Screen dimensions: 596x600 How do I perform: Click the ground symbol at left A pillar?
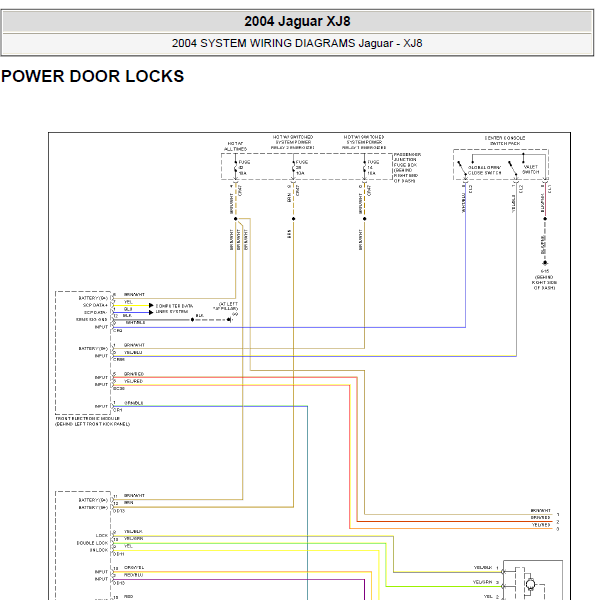[x=230, y=320]
